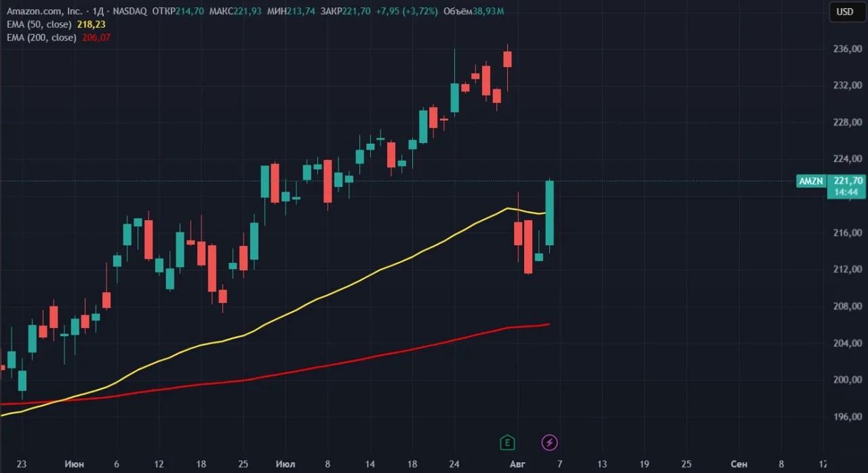Click the +7,95 (+3,72%) change value
The height and width of the screenshot is (473, 868).
pyautogui.click(x=406, y=12)
